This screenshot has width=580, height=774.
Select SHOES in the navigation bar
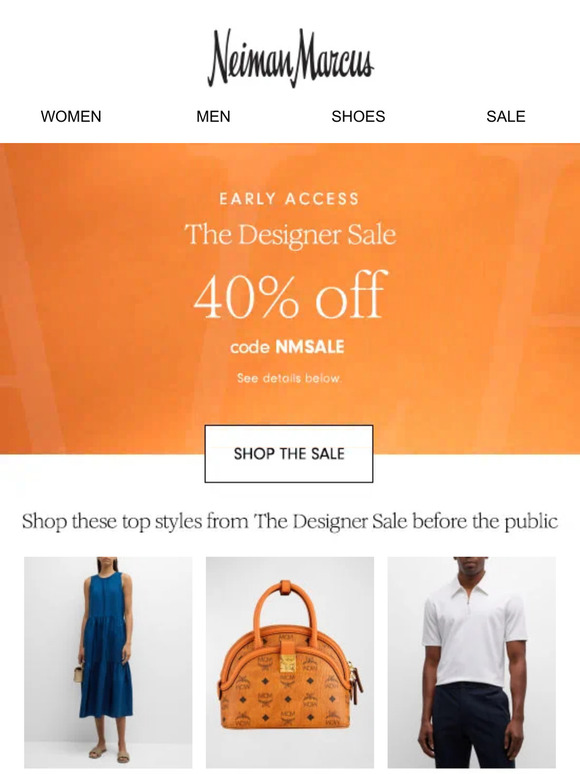358,116
